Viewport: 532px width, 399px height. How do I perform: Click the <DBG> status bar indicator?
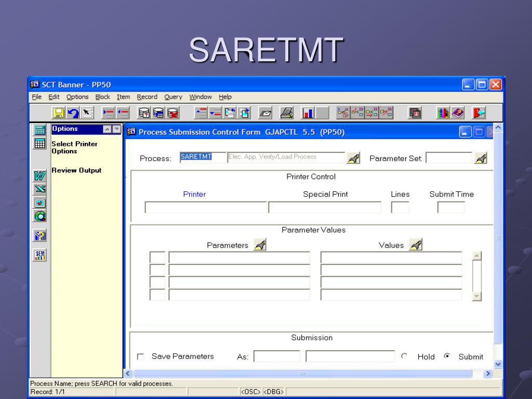(x=273, y=392)
